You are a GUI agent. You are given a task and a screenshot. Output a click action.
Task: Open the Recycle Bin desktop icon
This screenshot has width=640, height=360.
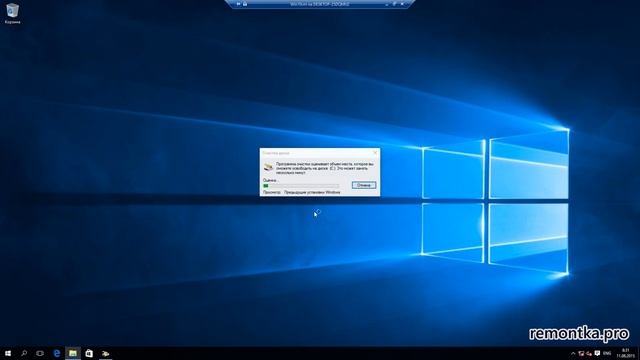point(12,13)
